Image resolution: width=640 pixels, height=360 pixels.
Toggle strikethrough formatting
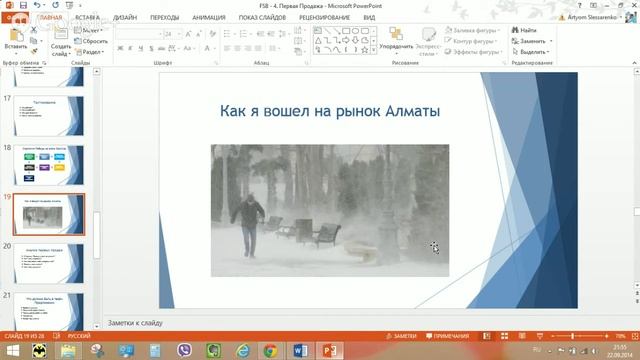point(161,48)
